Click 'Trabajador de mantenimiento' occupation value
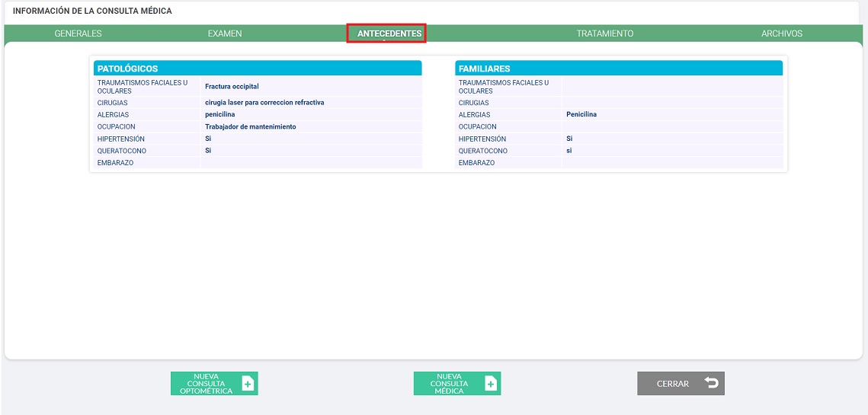Image resolution: width=868 pixels, height=415 pixels. pos(250,126)
